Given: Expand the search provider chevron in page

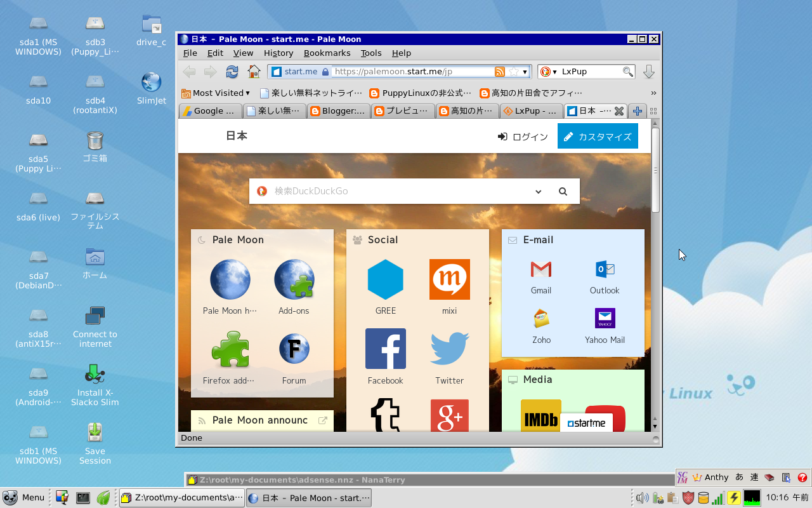Looking at the screenshot, I should pos(538,192).
